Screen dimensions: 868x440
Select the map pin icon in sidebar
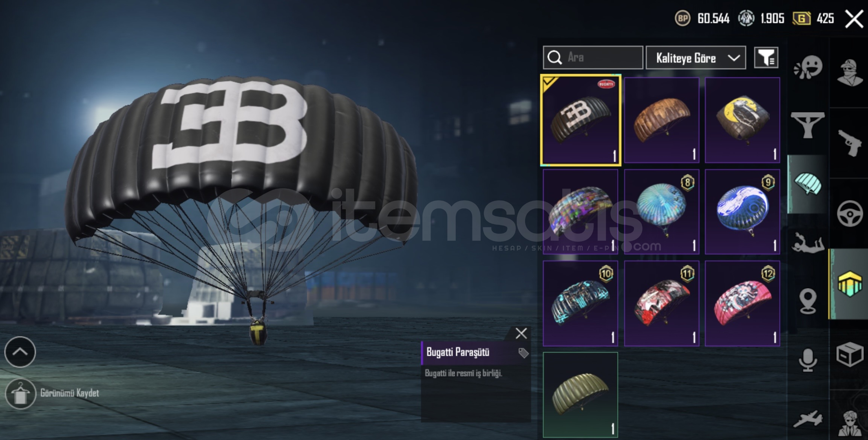click(808, 301)
